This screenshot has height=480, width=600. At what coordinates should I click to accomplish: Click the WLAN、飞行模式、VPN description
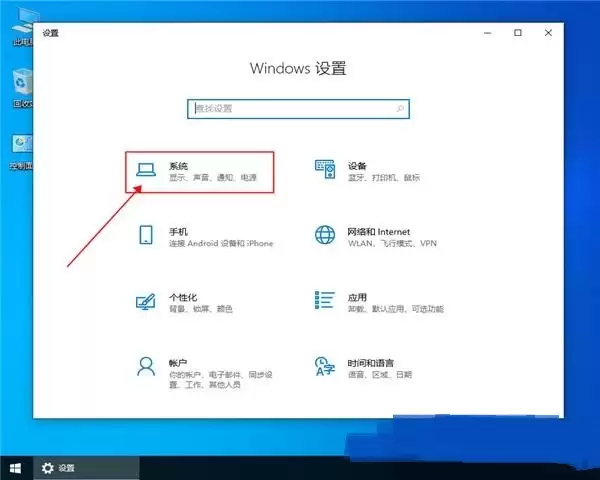[x=392, y=243]
